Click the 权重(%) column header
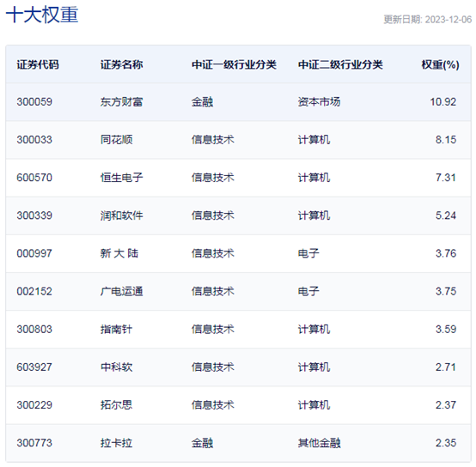The height and width of the screenshot is (467, 476). [440, 64]
